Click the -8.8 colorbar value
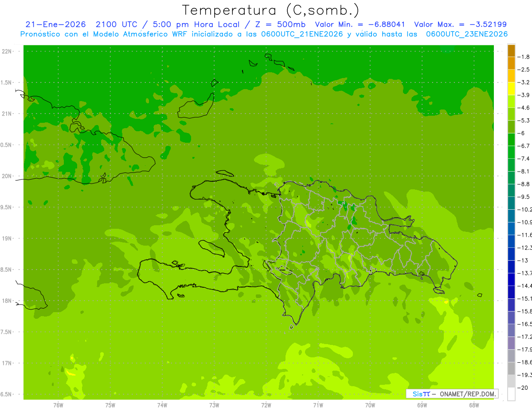This screenshot has height=411, width=532. click(x=524, y=184)
